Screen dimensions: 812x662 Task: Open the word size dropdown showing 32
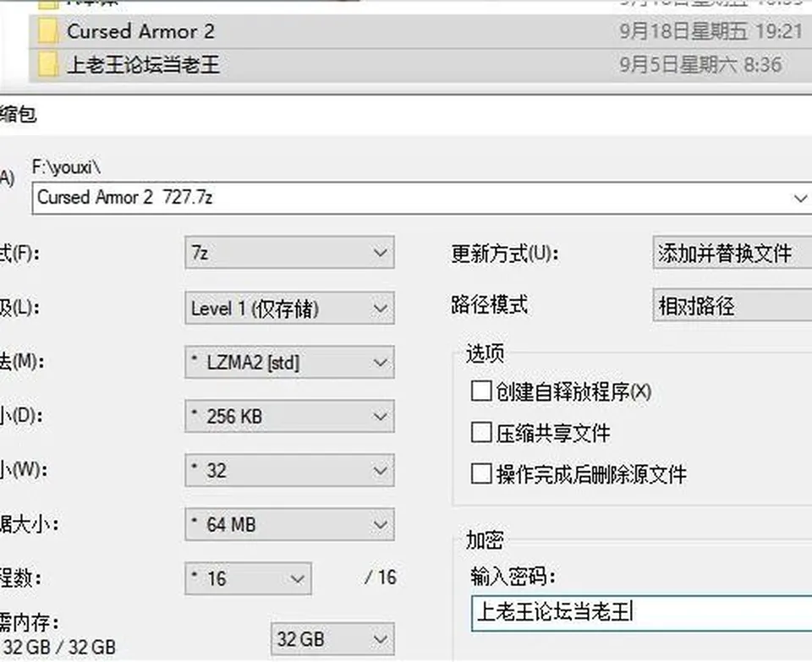[289, 470]
